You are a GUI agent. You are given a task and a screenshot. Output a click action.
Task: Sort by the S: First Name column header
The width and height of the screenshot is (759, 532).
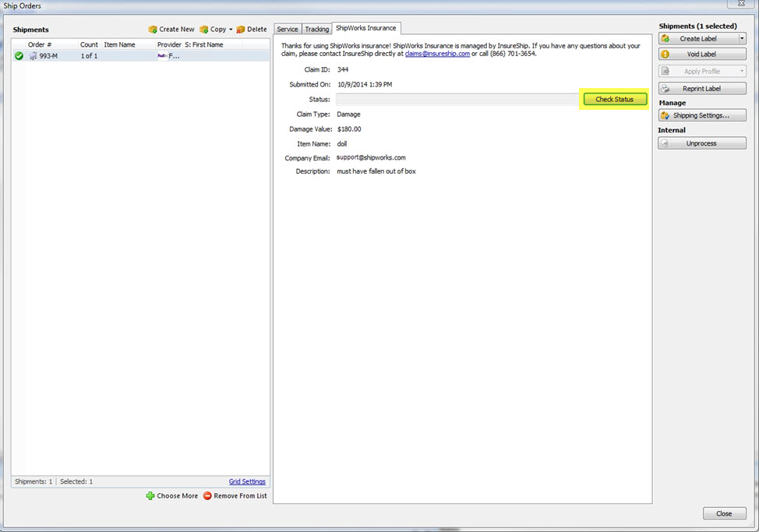204,44
